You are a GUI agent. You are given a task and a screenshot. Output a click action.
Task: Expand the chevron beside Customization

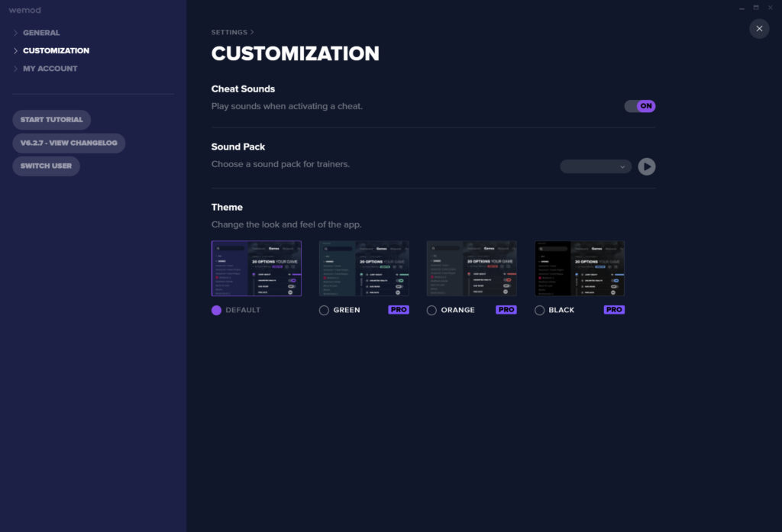point(15,51)
